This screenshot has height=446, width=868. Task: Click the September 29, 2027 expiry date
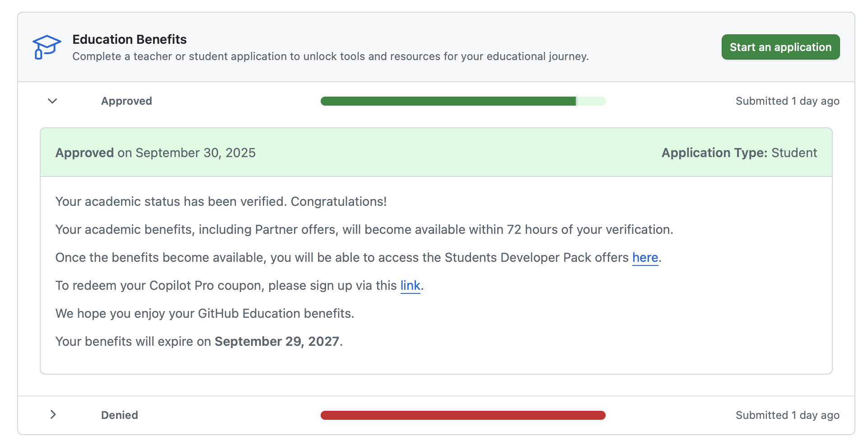click(277, 342)
